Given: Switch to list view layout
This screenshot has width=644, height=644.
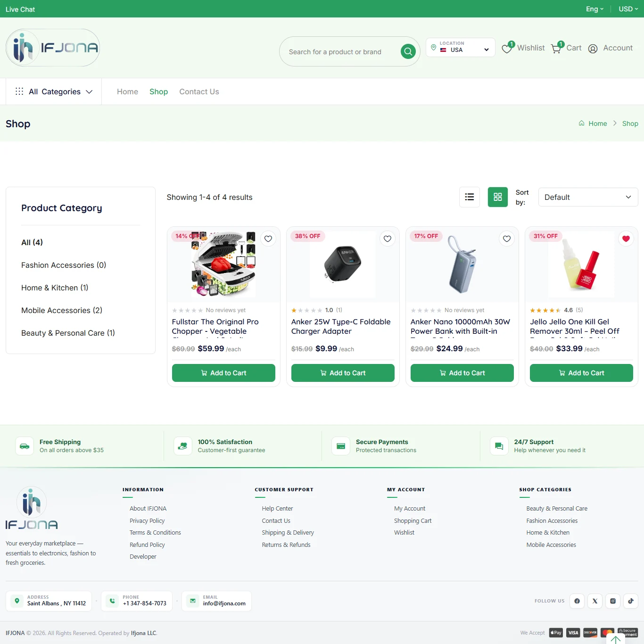Looking at the screenshot, I should pyautogui.click(x=470, y=197).
